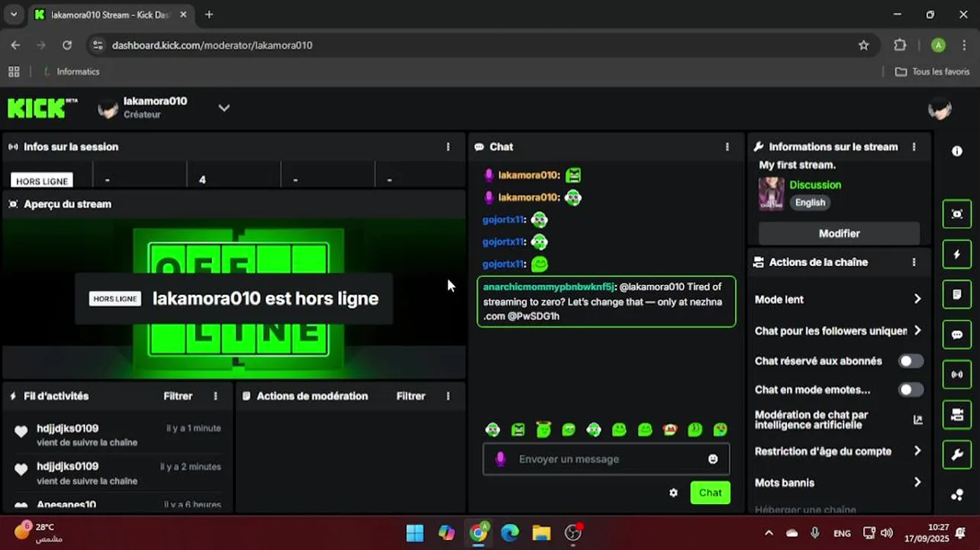Open the Chat panel options menu
The width and height of the screenshot is (980, 550).
coord(727,147)
